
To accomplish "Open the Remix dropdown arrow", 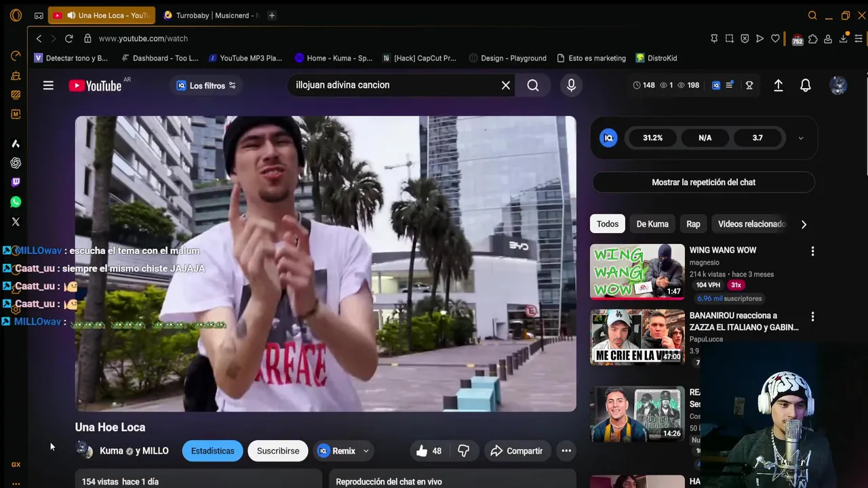I will [366, 451].
